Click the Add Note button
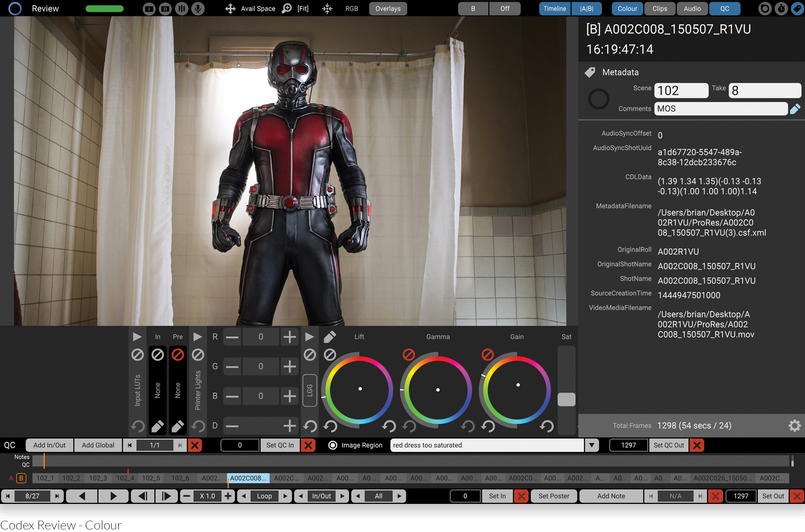The image size is (805, 532). point(611,496)
